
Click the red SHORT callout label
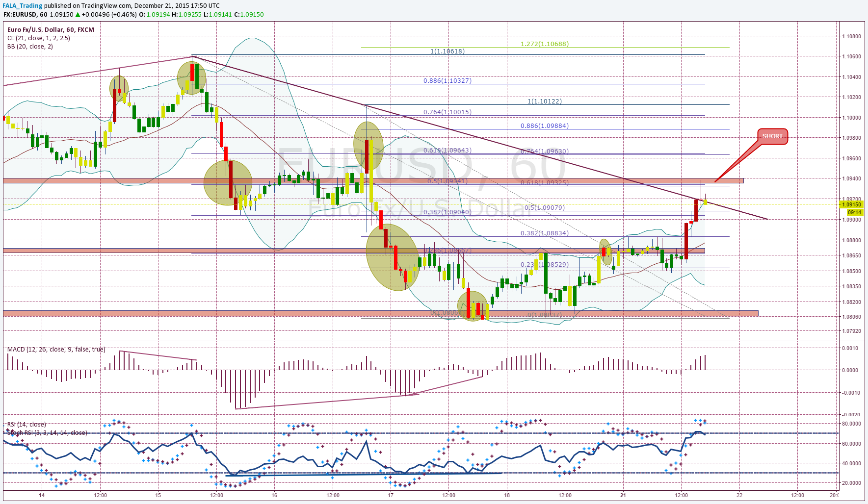pos(772,136)
